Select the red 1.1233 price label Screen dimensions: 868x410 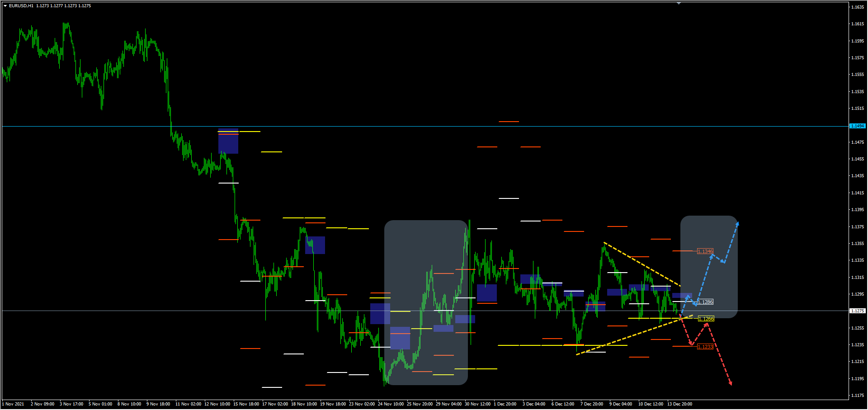705,347
